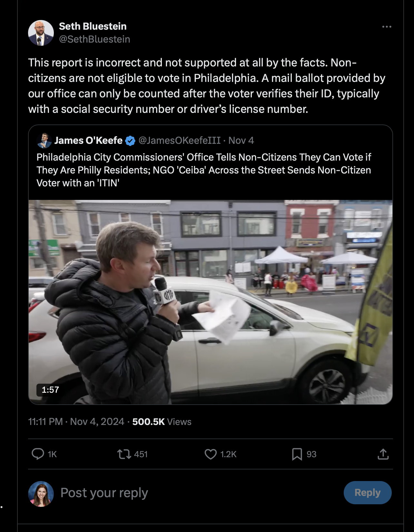This screenshot has height=532, width=414.
Task: Bookmark this post
Action: point(297,454)
